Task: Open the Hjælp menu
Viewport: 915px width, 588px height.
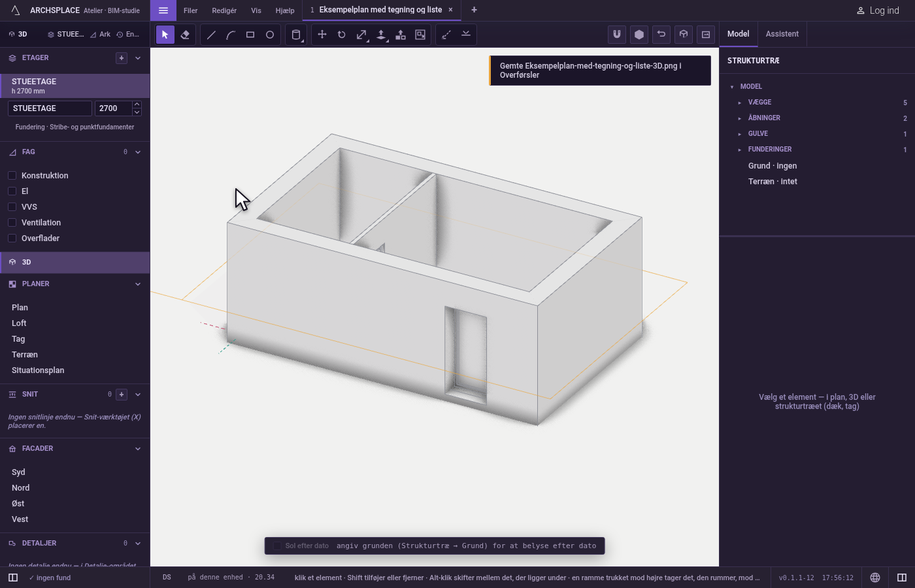Action: [285, 10]
